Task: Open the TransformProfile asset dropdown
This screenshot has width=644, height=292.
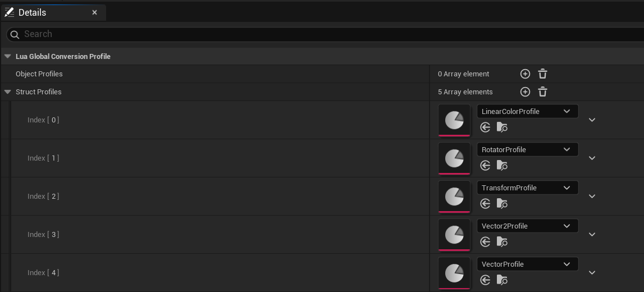Action: [x=527, y=188]
